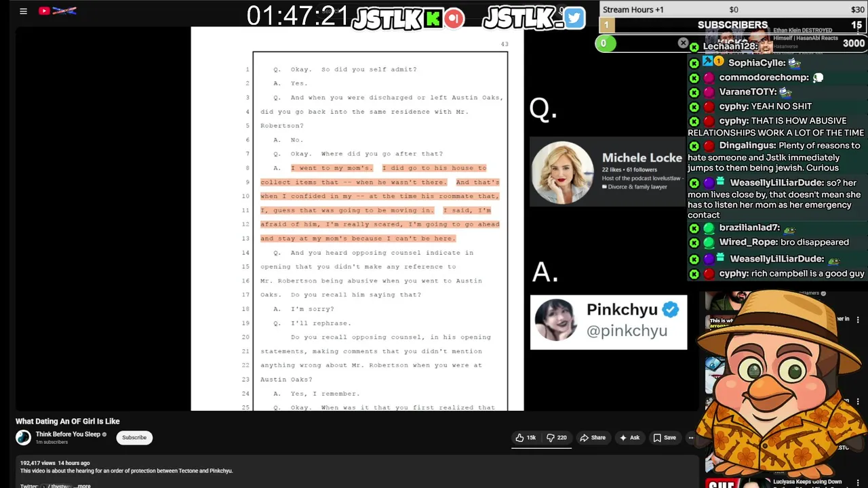Click red badge beside cyphy YEAH NO SHIT
Viewport: 868px width, 488px height.
(x=709, y=106)
